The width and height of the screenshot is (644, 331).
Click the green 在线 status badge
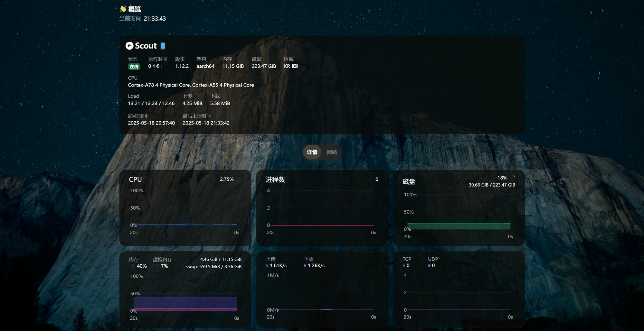coord(134,67)
